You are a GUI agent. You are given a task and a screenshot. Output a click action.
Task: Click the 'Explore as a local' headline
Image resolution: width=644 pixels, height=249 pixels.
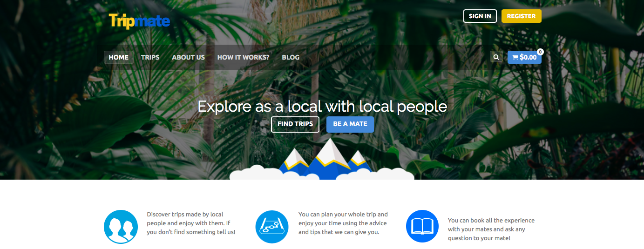(x=322, y=106)
